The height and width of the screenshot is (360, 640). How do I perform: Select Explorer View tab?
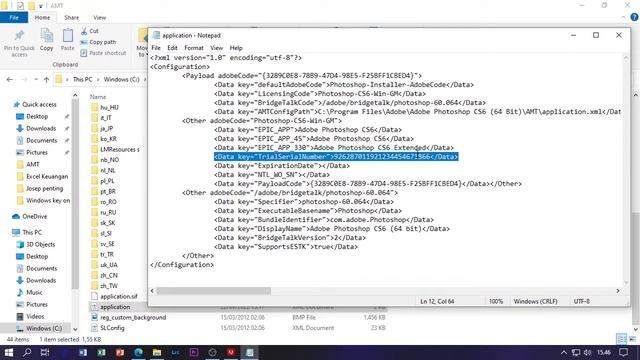100,18
